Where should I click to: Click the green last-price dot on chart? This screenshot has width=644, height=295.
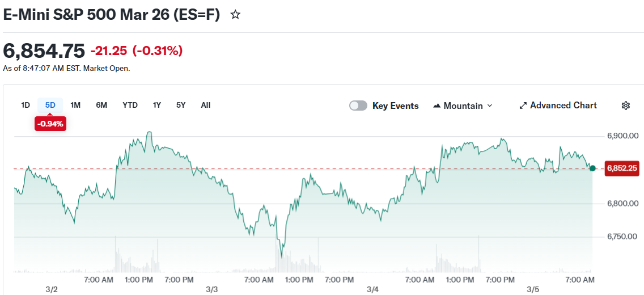[x=592, y=168]
